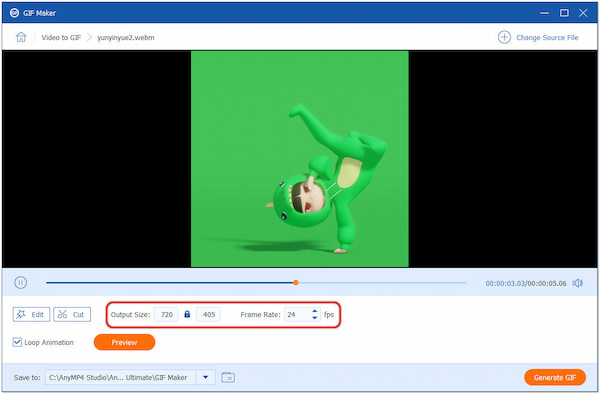Click the orange playback progress handle

(x=296, y=283)
